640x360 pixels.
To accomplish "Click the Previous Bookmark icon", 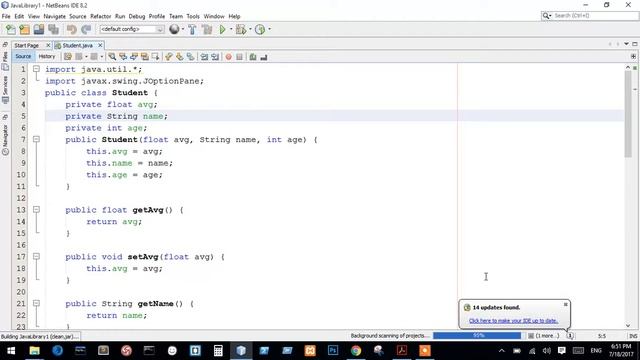I will pos(169,57).
